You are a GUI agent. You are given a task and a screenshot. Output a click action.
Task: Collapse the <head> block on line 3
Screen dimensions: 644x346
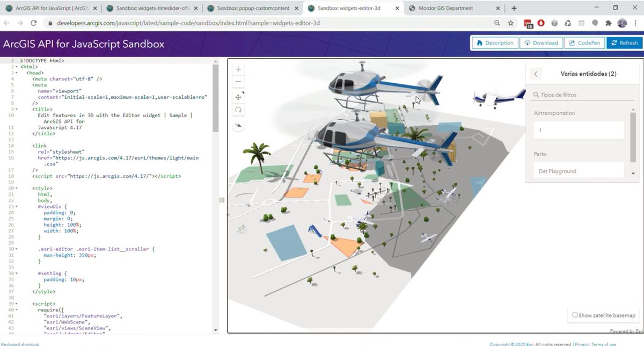coord(17,73)
